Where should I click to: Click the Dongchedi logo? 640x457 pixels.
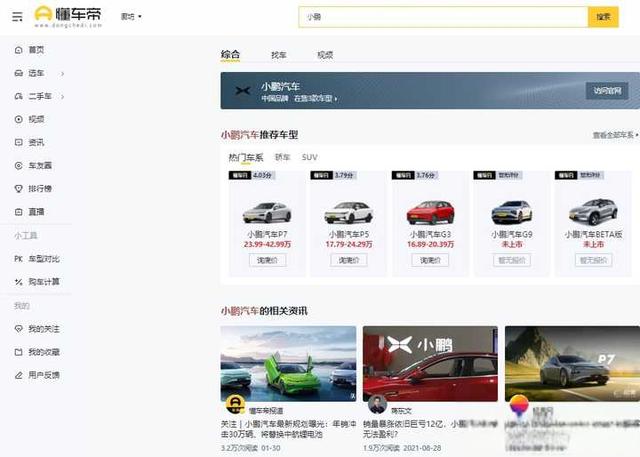click(x=68, y=16)
